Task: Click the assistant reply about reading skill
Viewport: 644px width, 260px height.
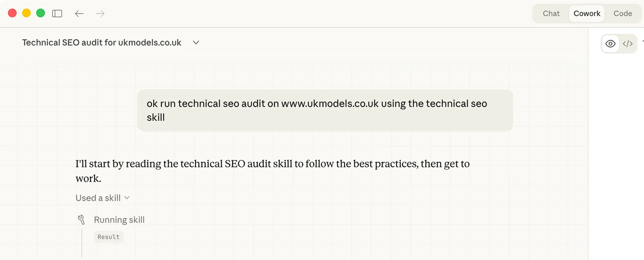Action: 272,171
